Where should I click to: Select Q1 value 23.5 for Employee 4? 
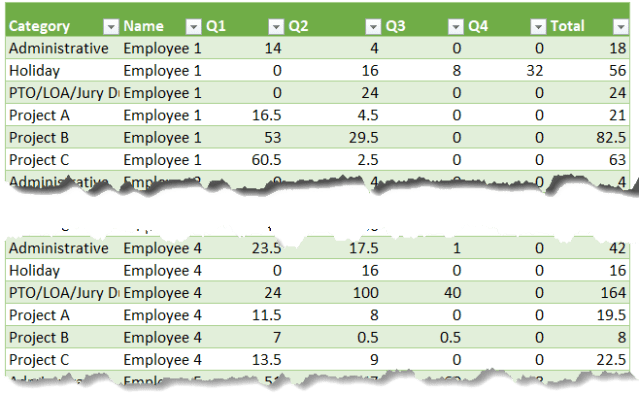tap(267, 249)
